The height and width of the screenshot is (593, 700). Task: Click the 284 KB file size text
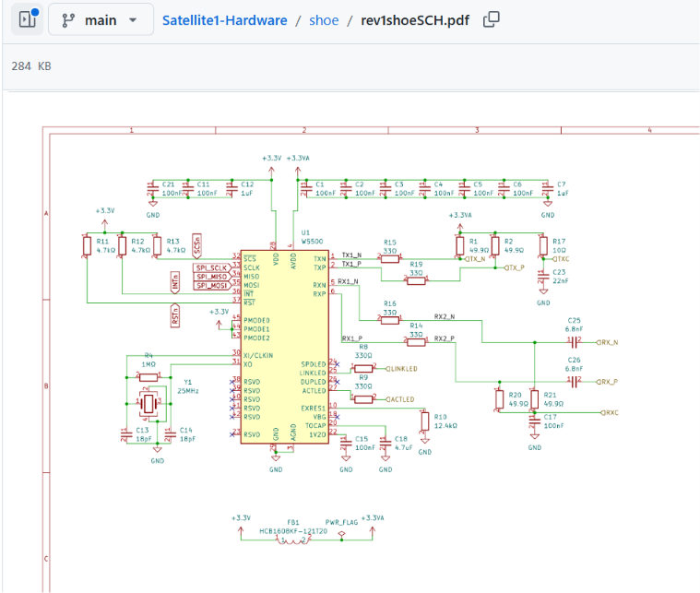point(31,66)
